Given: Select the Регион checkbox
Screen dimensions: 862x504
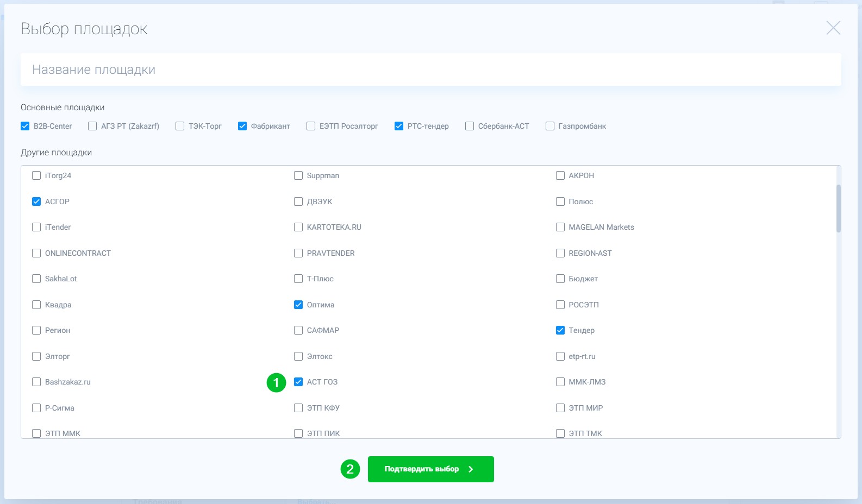Looking at the screenshot, I should point(36,330).
